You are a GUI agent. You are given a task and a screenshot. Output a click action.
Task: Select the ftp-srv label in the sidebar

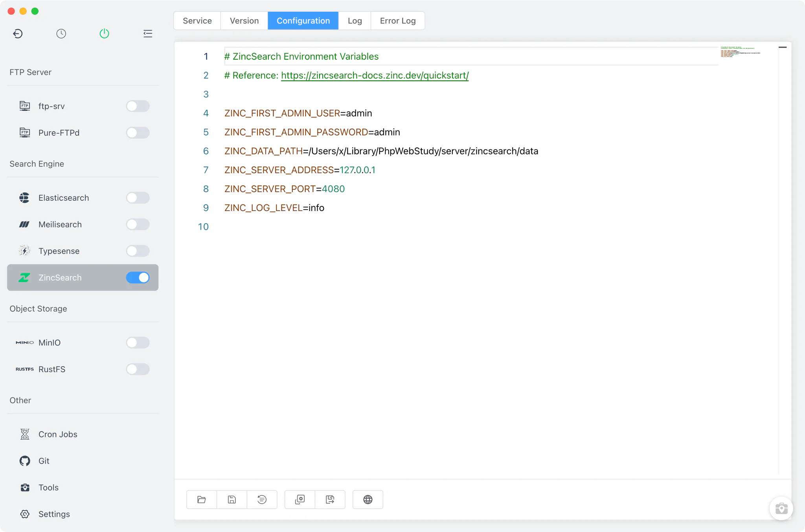click(51, 106)
